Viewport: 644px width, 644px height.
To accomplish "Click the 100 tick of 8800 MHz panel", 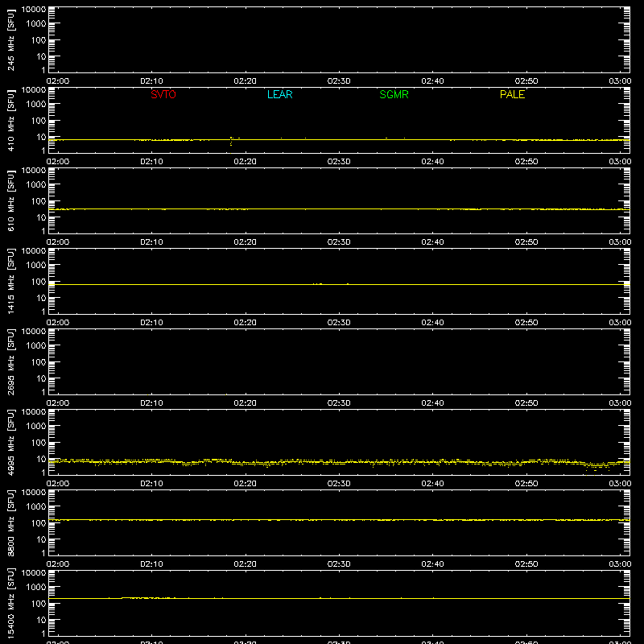I will pyautogui.click(x=39, y=522).
